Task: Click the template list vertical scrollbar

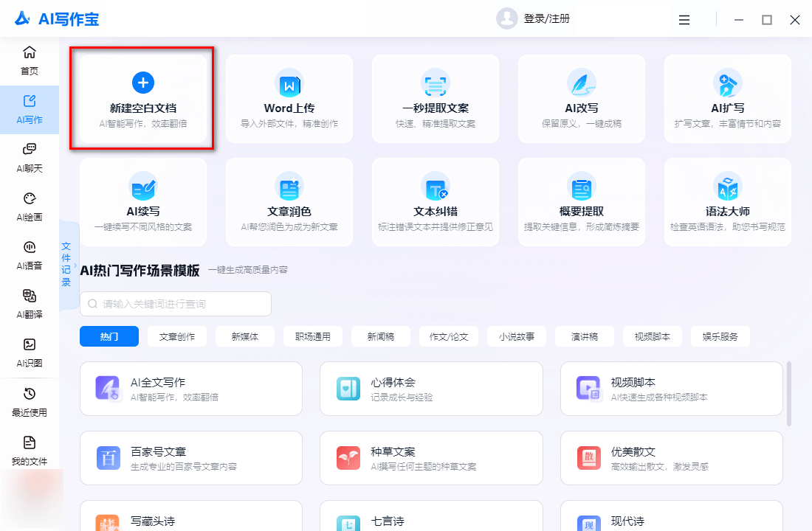Action: pos(789,393)
